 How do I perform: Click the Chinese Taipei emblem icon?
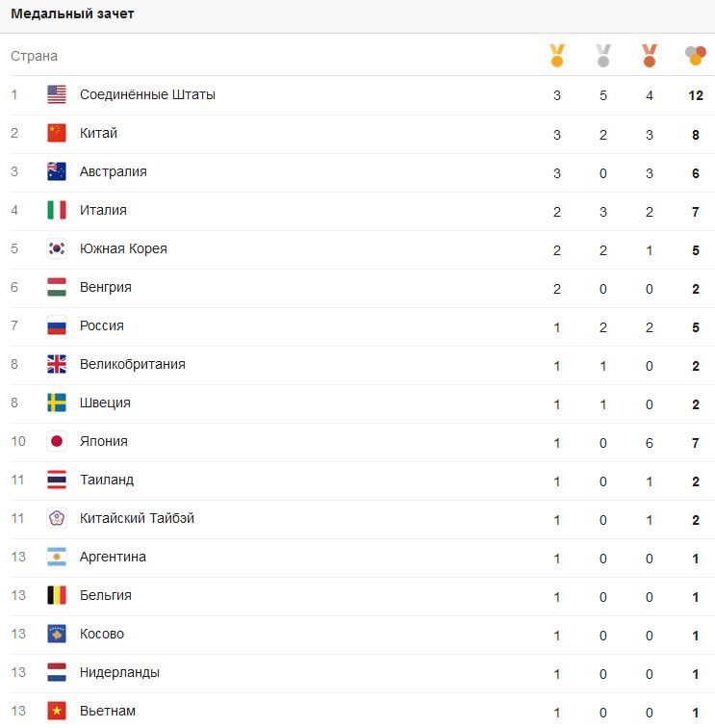coord(57,519)
